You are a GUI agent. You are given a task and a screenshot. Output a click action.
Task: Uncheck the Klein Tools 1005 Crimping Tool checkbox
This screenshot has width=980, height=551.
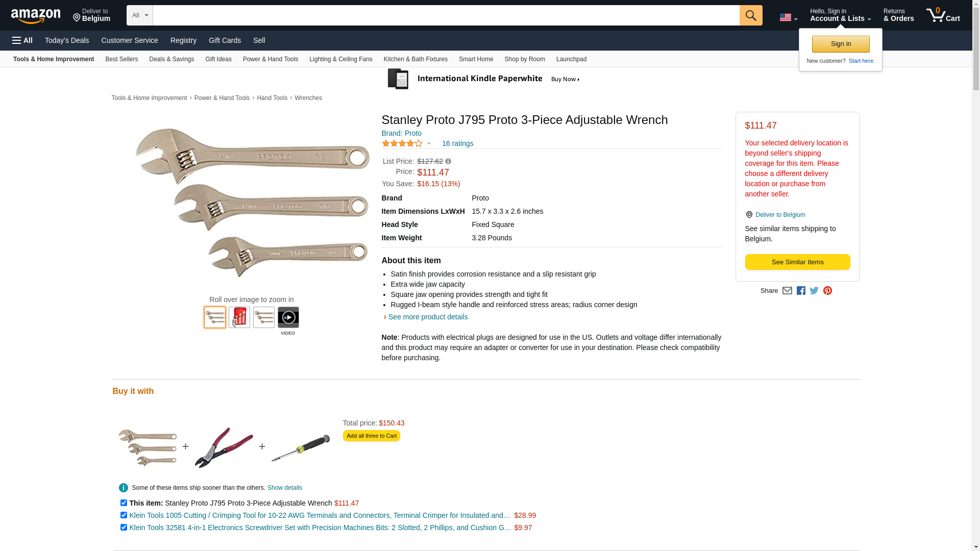point(124,515)
